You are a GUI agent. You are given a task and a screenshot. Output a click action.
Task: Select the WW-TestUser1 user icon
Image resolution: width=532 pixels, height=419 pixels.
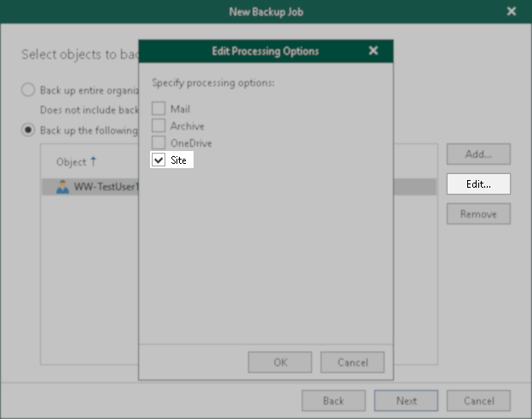click(x=62, y=187)
